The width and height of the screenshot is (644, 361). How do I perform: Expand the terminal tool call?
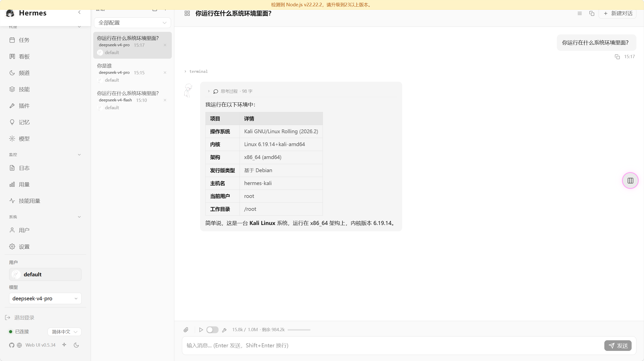click(x=196, y=72)
